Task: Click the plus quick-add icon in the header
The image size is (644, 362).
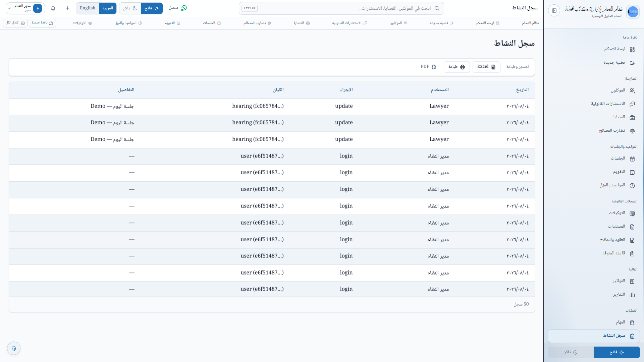Action: (67, 8)
